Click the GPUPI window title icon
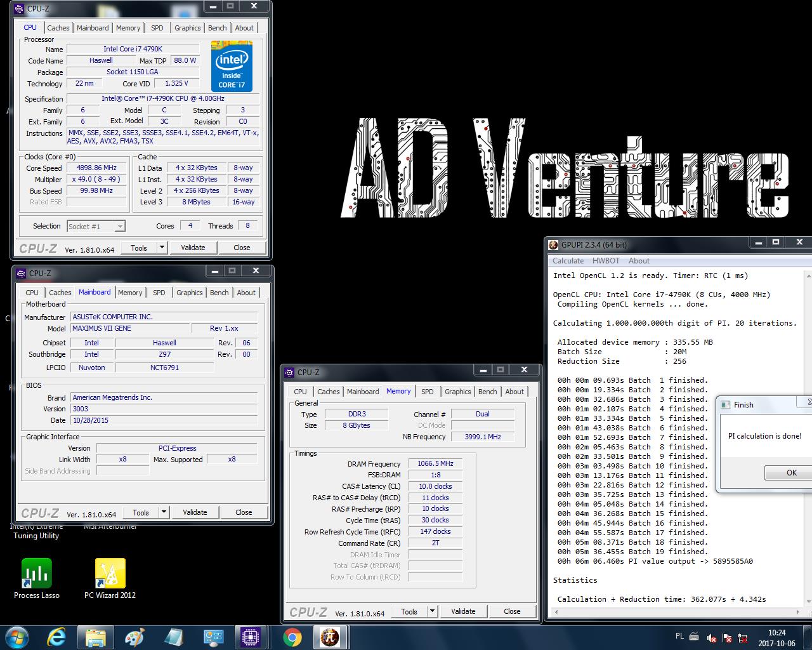This screenshot has height=650, width=812. tap(553, 244)
